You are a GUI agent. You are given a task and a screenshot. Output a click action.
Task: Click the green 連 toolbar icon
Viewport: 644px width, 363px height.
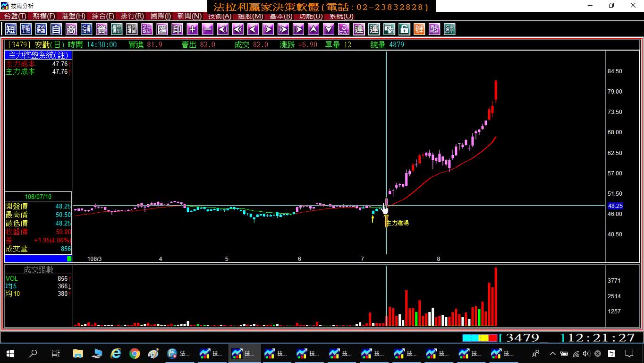point(373,29)
